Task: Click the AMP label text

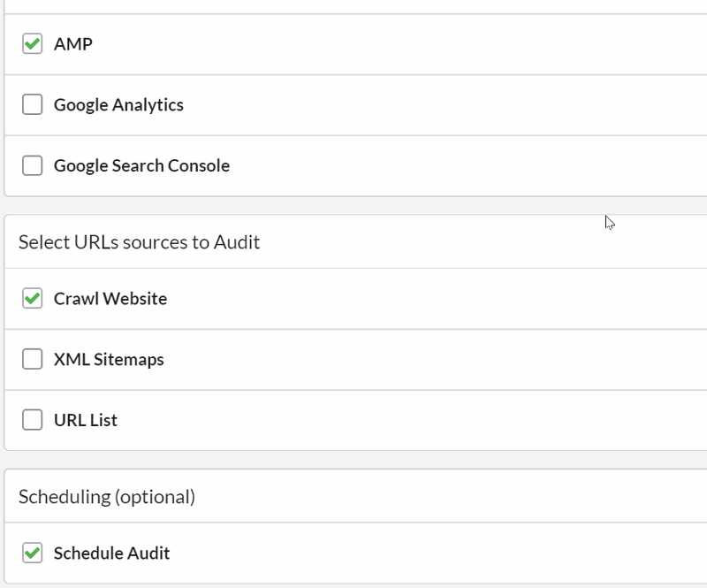Action: tap(72, 43)
